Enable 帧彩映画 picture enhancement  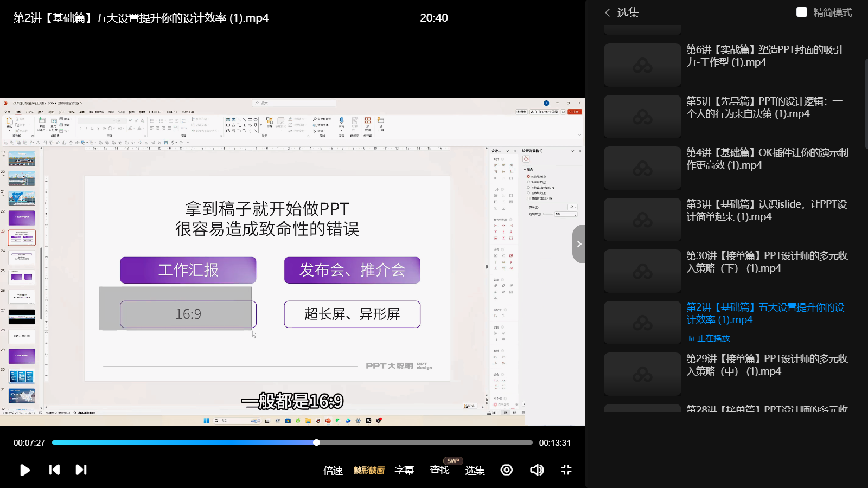pos(369,470)
